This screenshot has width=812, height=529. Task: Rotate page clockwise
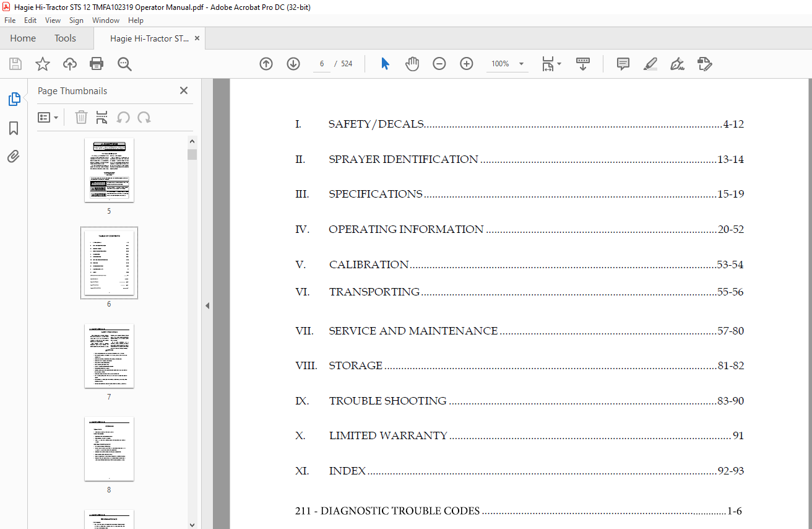(144, 117)
